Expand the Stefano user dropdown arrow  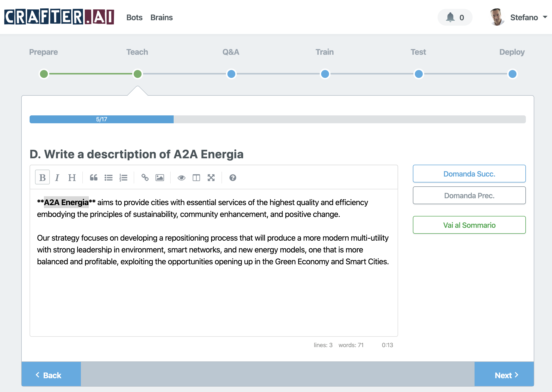click(x=545, y=17)
